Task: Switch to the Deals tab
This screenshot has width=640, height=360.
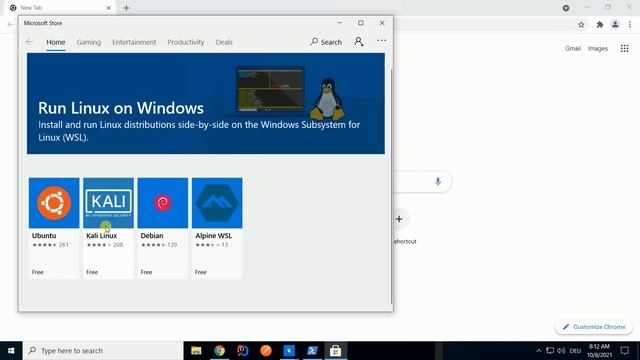Action: tap(224, 42)
